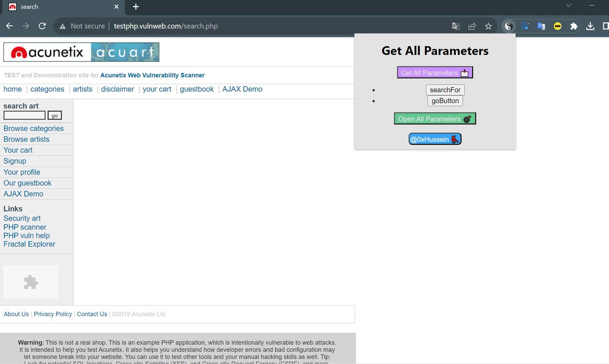Click the yellow round extension icon
The height and width of the screenshot is (364, 609).
558,26
